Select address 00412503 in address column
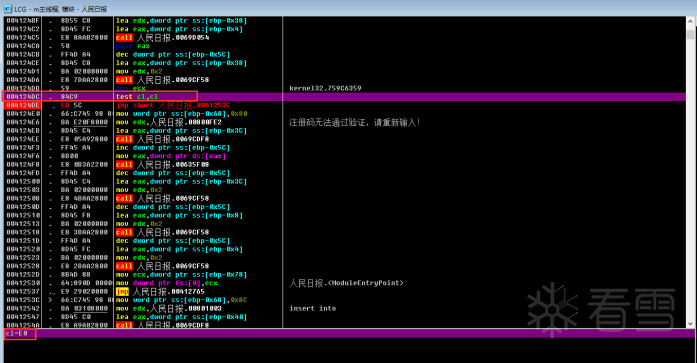This screenshot has width=697, height=363. coord(23,190)
